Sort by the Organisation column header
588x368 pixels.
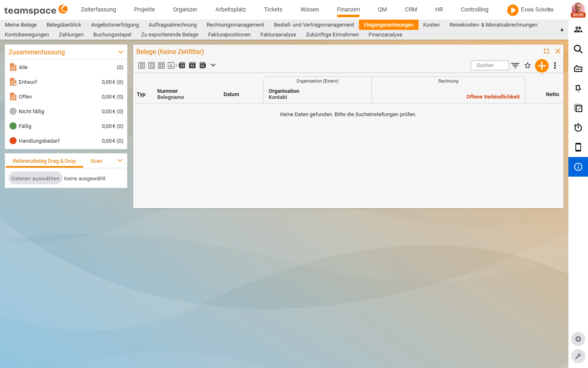(x=284, y=91)
